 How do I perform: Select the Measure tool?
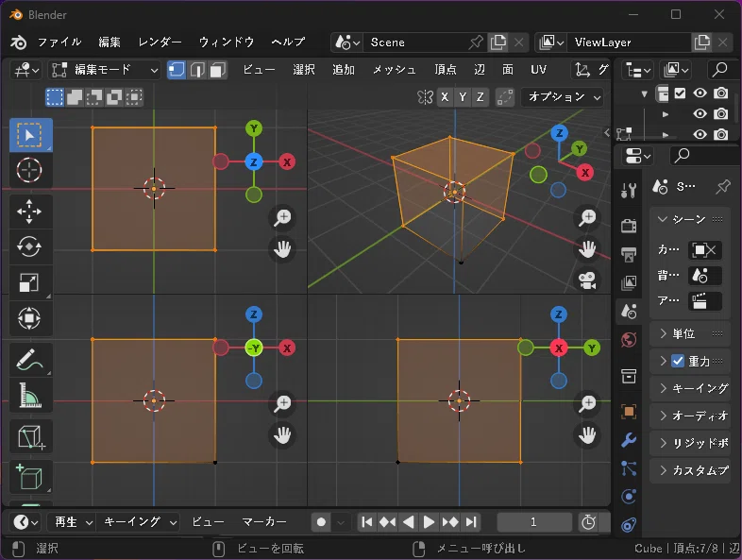[29, 396]
